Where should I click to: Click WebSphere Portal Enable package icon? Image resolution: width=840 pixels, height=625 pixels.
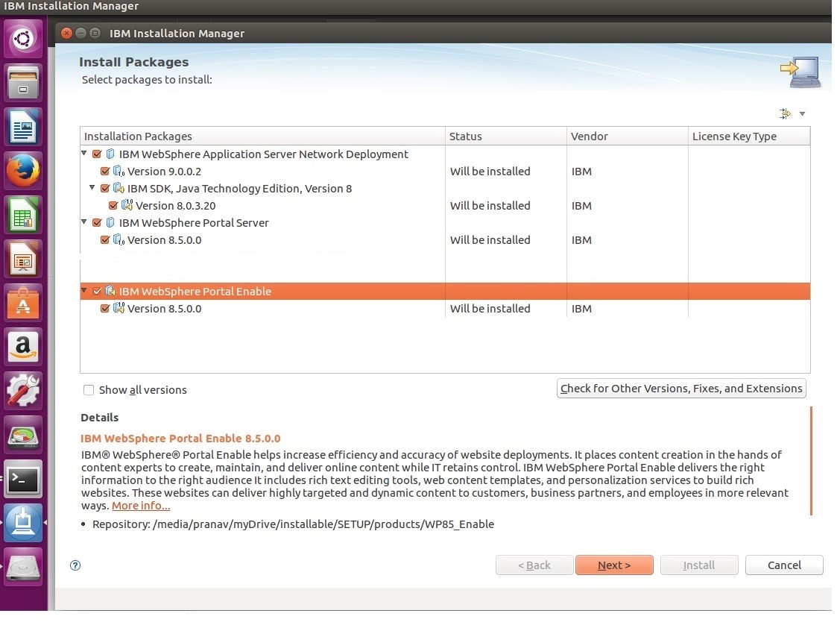(110, 292)
